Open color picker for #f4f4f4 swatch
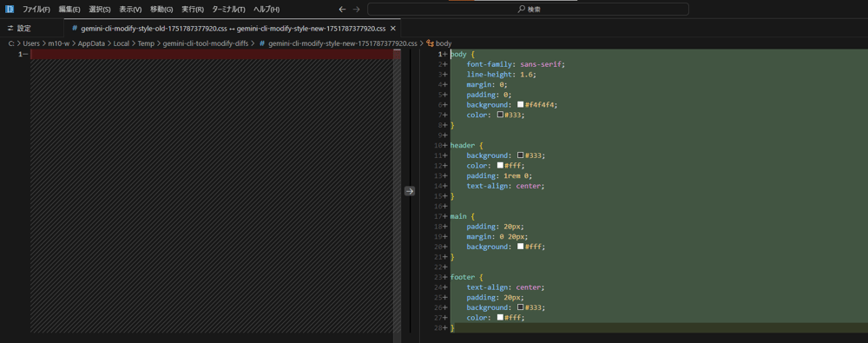The height and width of the screenshot is (343, 868). click(520, 105)
